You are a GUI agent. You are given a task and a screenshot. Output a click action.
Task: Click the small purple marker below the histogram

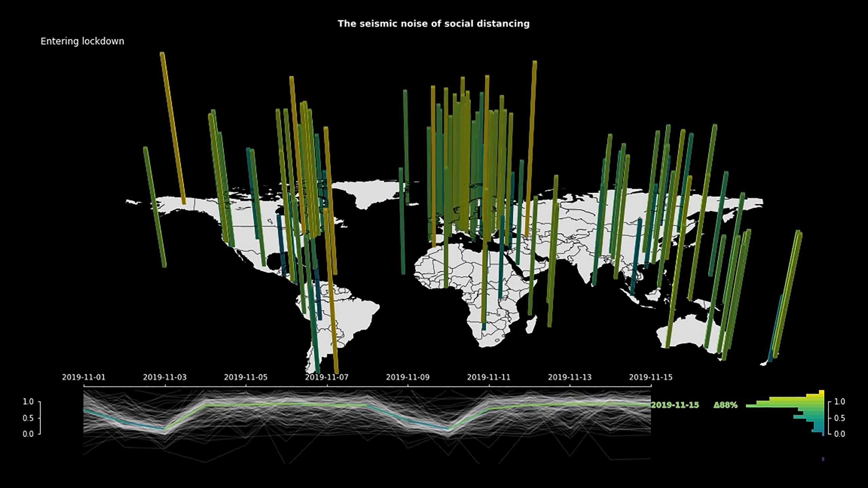pyautogui.click(x=823, y=459)
